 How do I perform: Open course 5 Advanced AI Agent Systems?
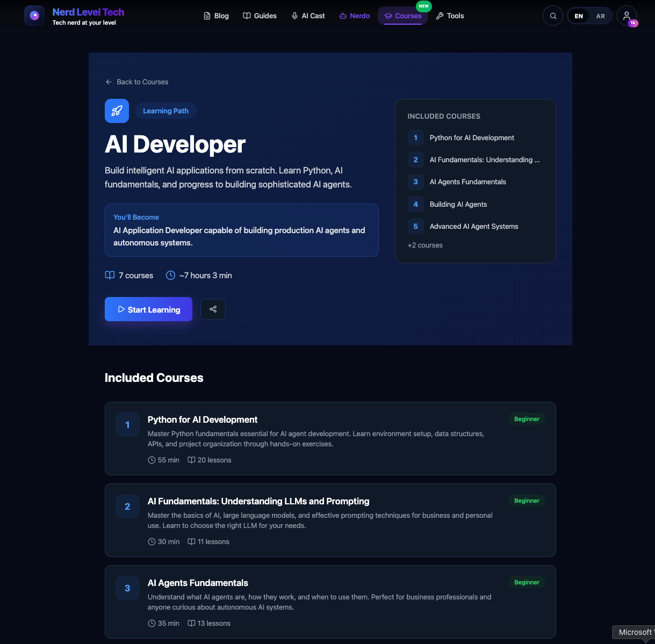point(473,226)
